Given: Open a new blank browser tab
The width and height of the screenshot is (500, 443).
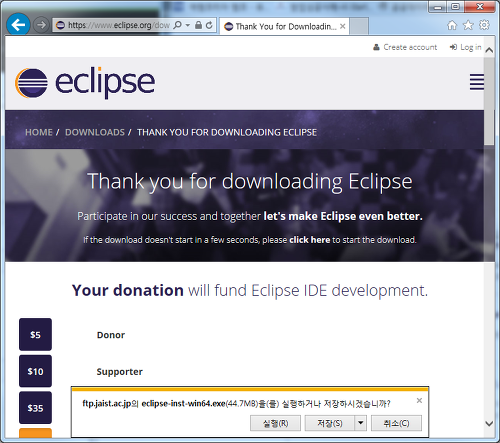Looking at the screenshot, I should tap(359, 26).
